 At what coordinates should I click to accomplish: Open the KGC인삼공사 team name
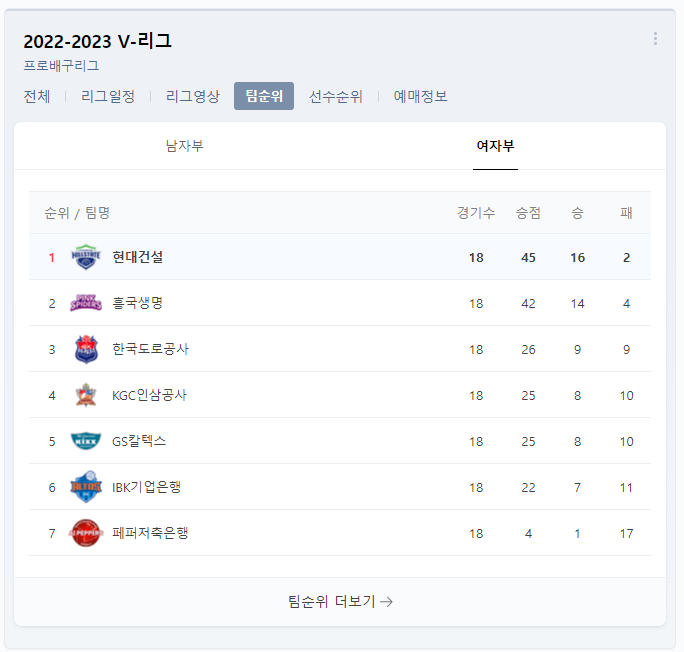(x=149, y=395)
